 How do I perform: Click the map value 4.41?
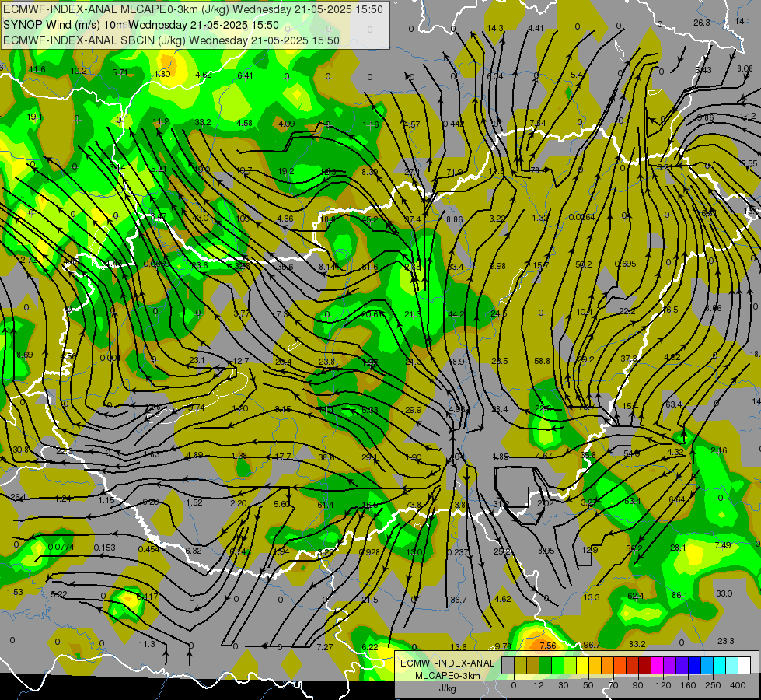pyautogui.click(x=536, y=28)
